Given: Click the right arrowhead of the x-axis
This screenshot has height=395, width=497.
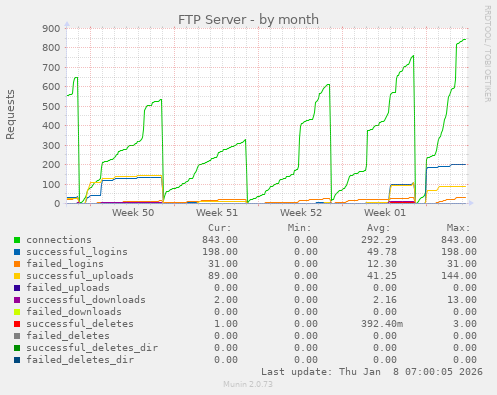Looking at the screenshot, I should pyautogui.click(x=471, y=203).
